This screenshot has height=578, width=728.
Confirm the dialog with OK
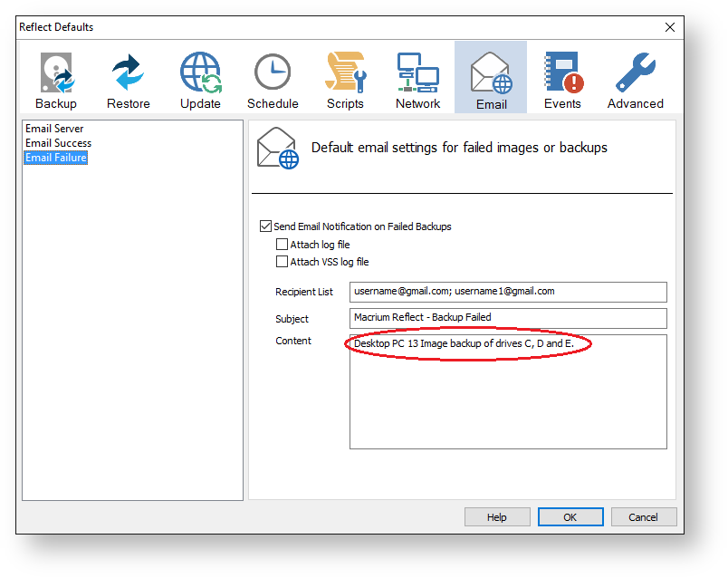[x=570, y=517]
